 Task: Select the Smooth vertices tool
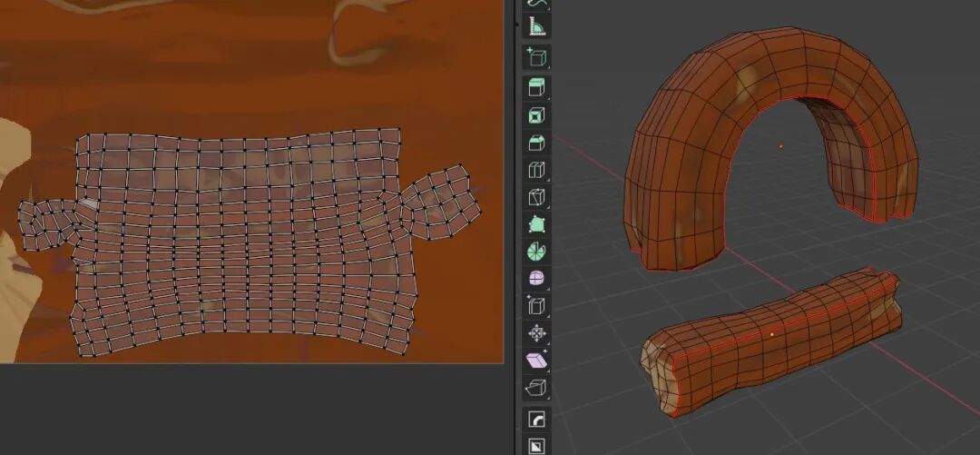[537, 279]
